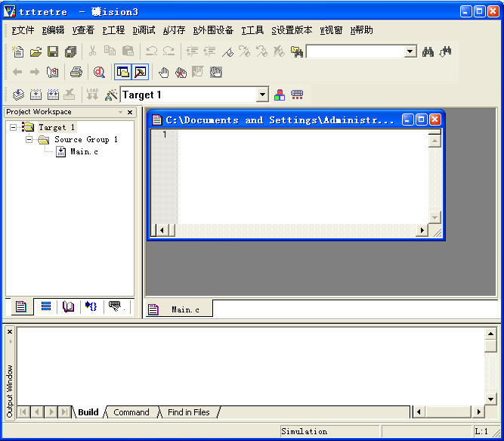
Task: Open the 工程 (Project) menu
Action: pyautogui.click(x=113, y=30)
